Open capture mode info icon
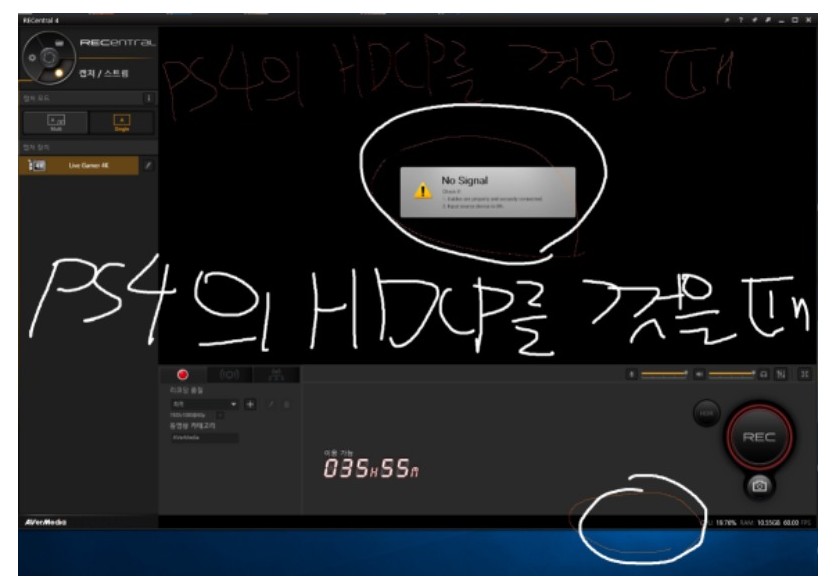This screenshot has height=588, width=835. coord(149,98)
